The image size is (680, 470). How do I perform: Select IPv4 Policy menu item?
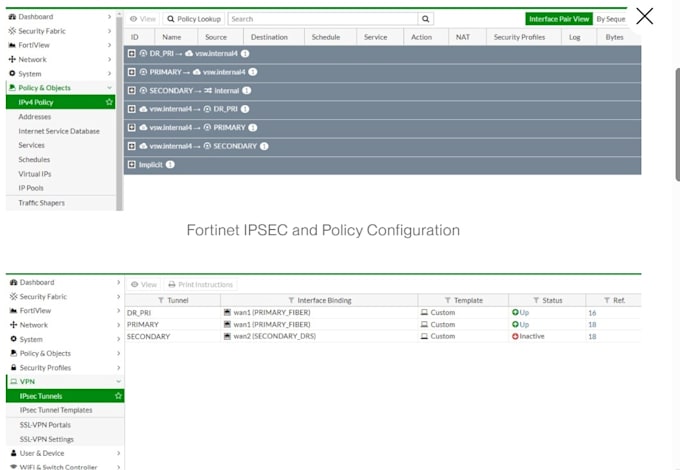tap(60, 102)
